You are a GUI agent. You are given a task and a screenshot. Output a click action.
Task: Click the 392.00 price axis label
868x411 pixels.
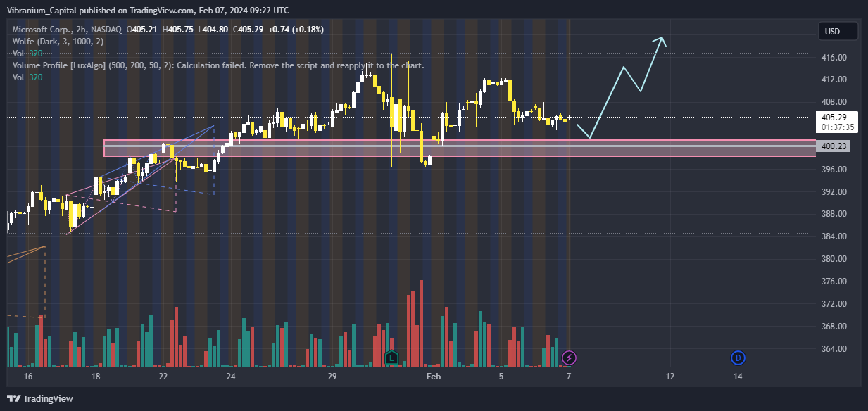click(x=834, y=191)
